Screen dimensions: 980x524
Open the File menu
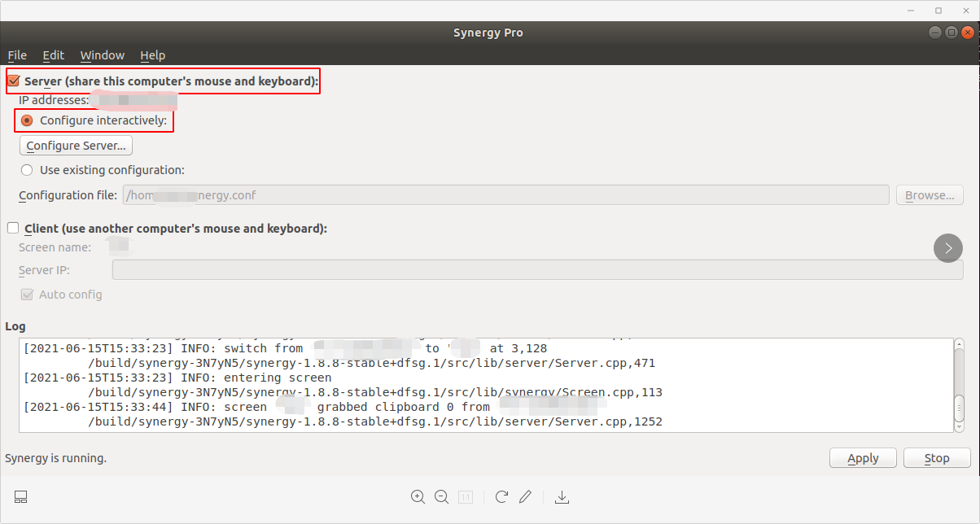click(17, 55)
